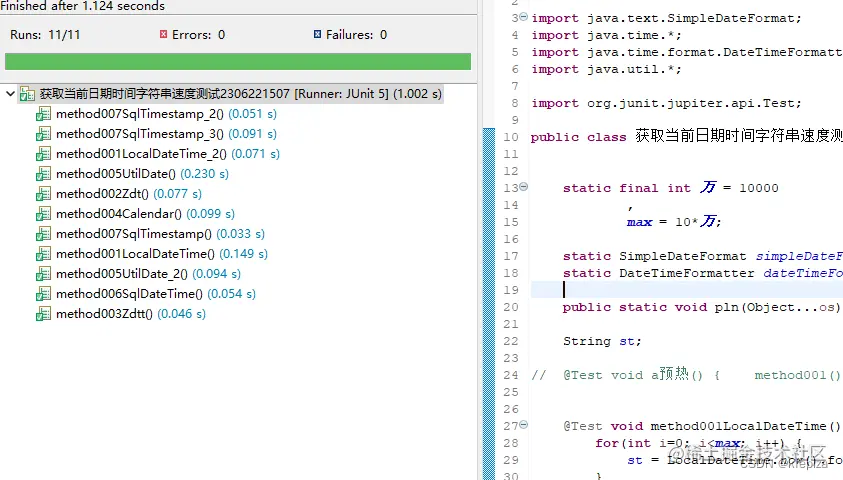Place cursor on empty highlighted line 19
This screenshot has height=480, width=843.
pyautogui.click(x=687, y=290)
